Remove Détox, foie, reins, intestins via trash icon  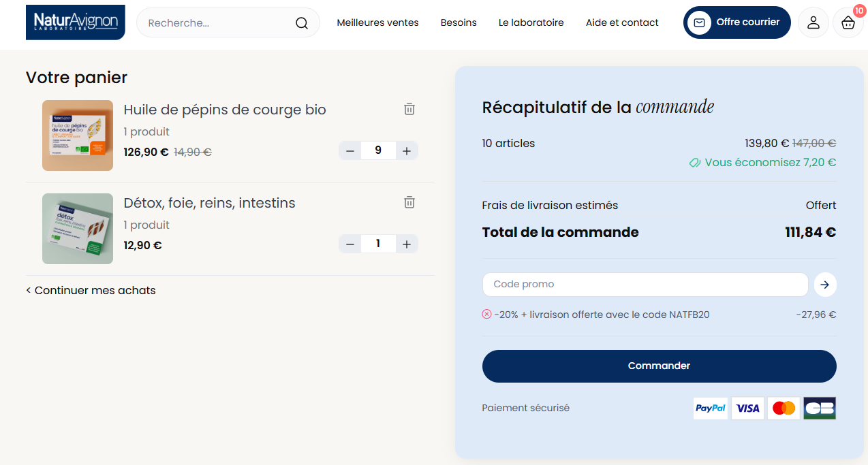tap(409, 202)
